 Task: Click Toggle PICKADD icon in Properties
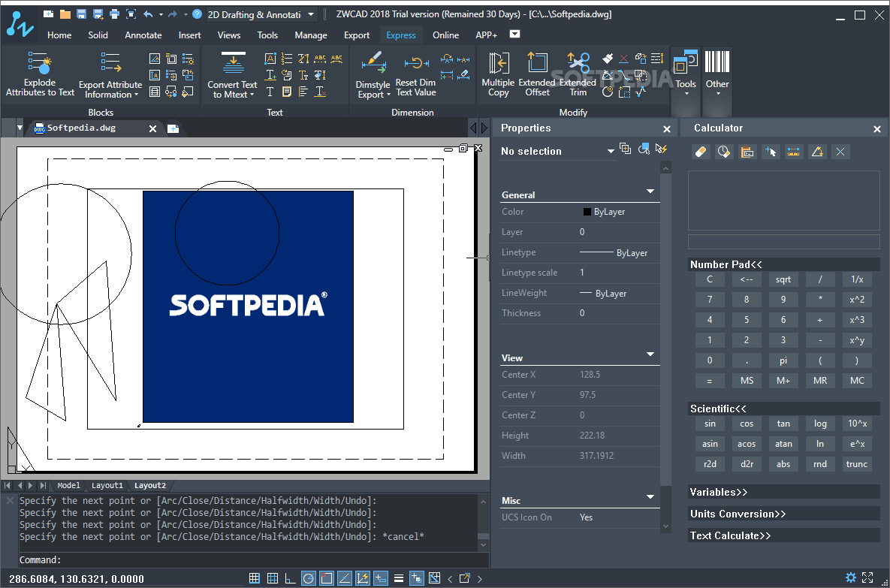pos(625,149)
